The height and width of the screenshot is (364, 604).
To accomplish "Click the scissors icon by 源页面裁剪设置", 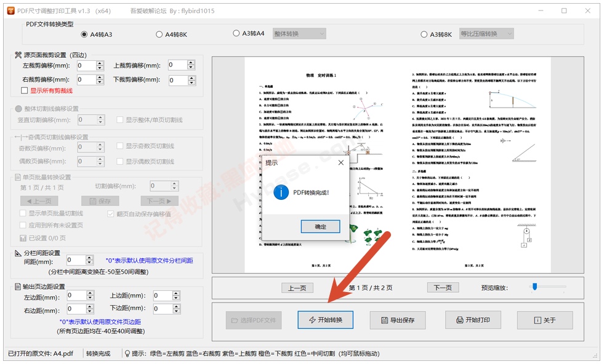I will [18, 55].
